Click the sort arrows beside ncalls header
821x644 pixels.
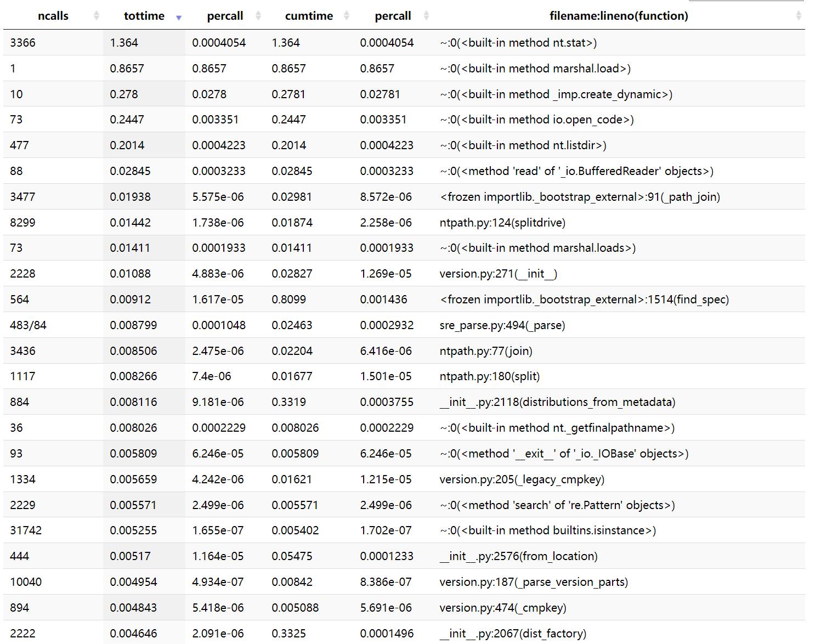[x=97, y=16]
